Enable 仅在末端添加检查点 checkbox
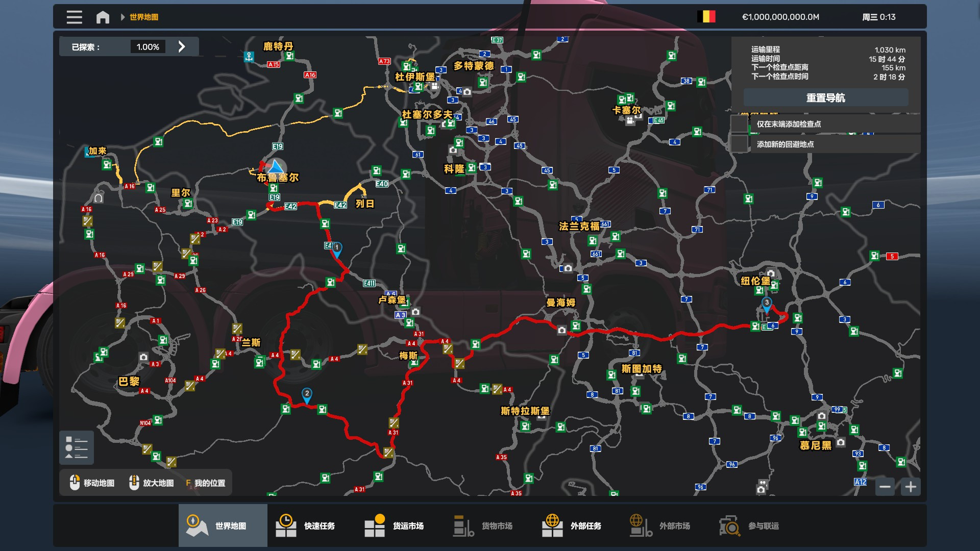The image size is (980, 551). [739, 124]
